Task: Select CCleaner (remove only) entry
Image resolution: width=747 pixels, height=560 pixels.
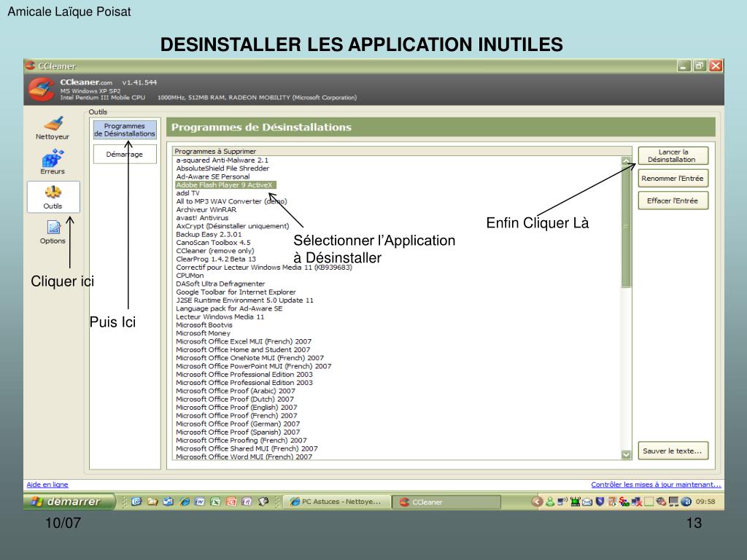Action: (x=215, y=251)
